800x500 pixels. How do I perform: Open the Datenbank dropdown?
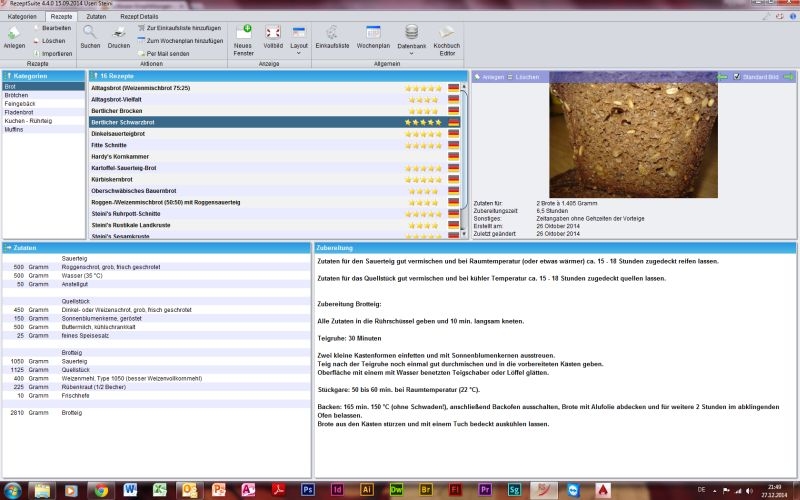coord(411,39)
